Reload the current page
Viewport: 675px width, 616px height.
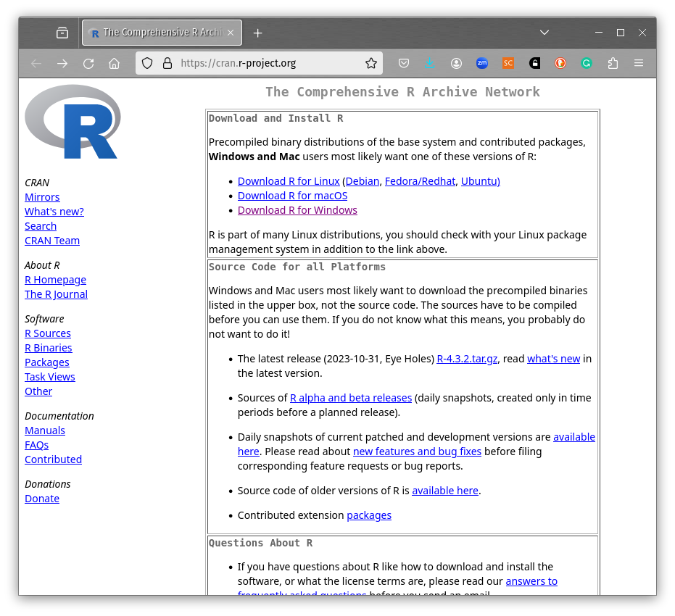point(88,64)
